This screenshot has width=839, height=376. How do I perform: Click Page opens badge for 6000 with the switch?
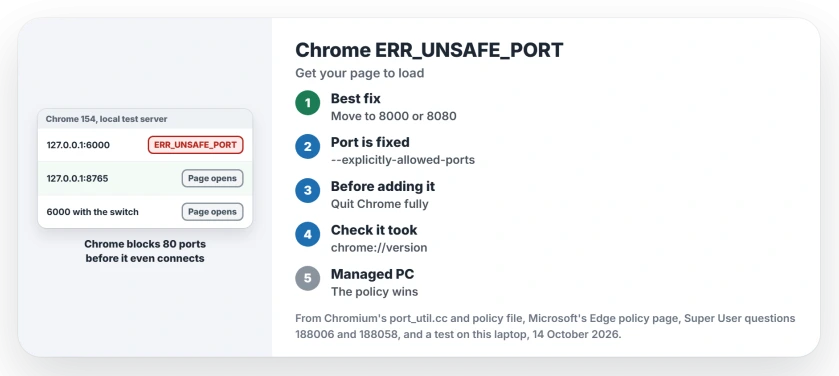(212, 212)
